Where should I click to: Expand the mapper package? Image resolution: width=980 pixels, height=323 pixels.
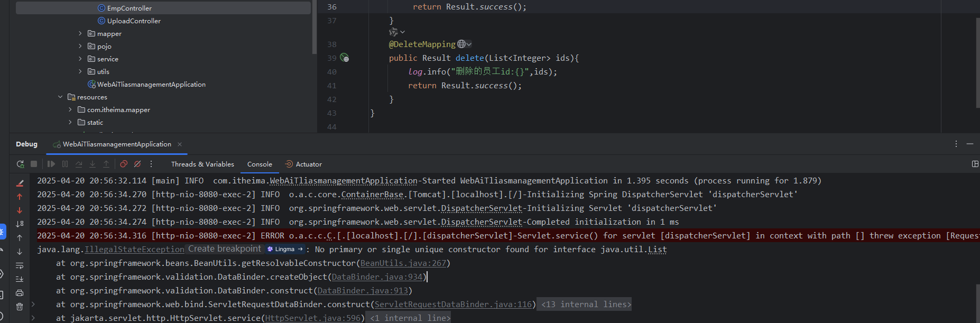point(80,33)
